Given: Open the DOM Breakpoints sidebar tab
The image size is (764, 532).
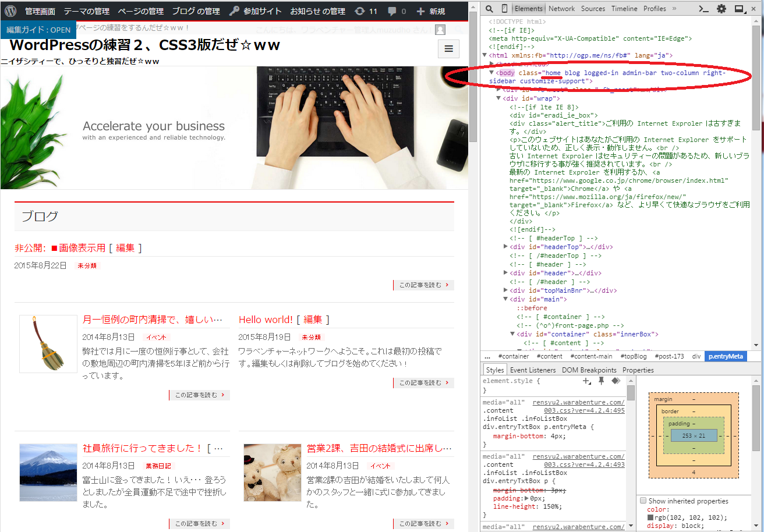Looking at the screenshot, I should (589, 370).
